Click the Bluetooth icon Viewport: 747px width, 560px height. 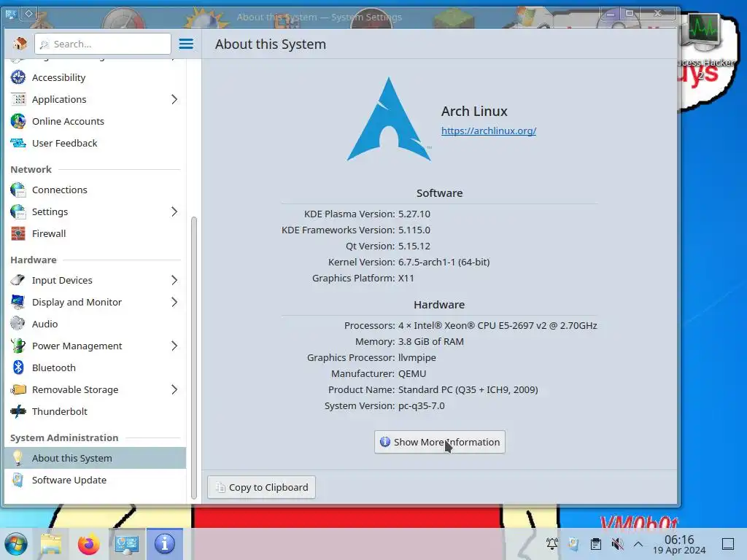18,367
